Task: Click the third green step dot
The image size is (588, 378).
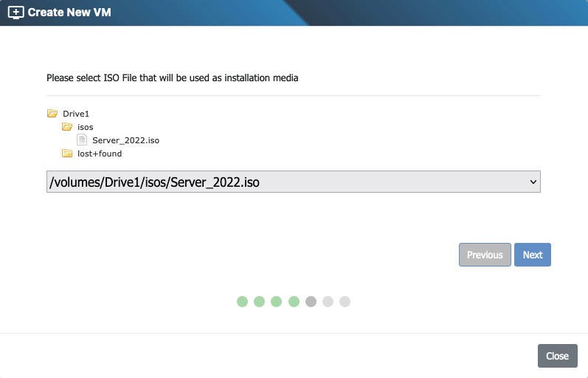Action: [x=276, y=301]
